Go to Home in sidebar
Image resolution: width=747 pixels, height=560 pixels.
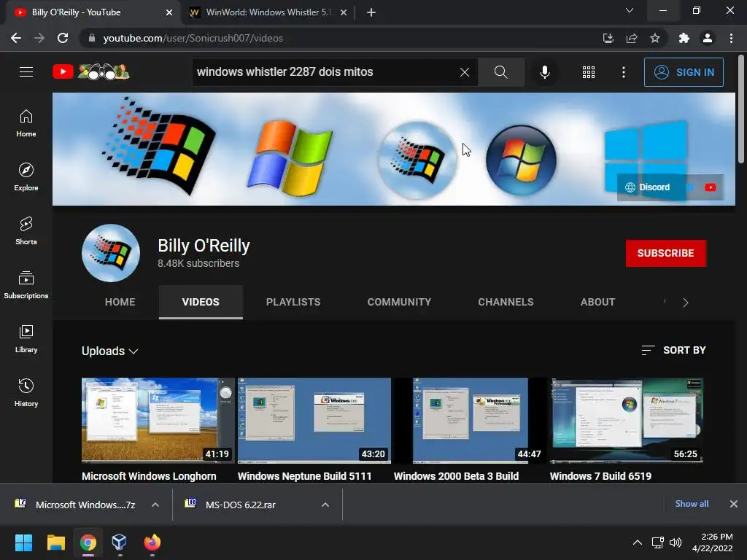coord(26,123)
